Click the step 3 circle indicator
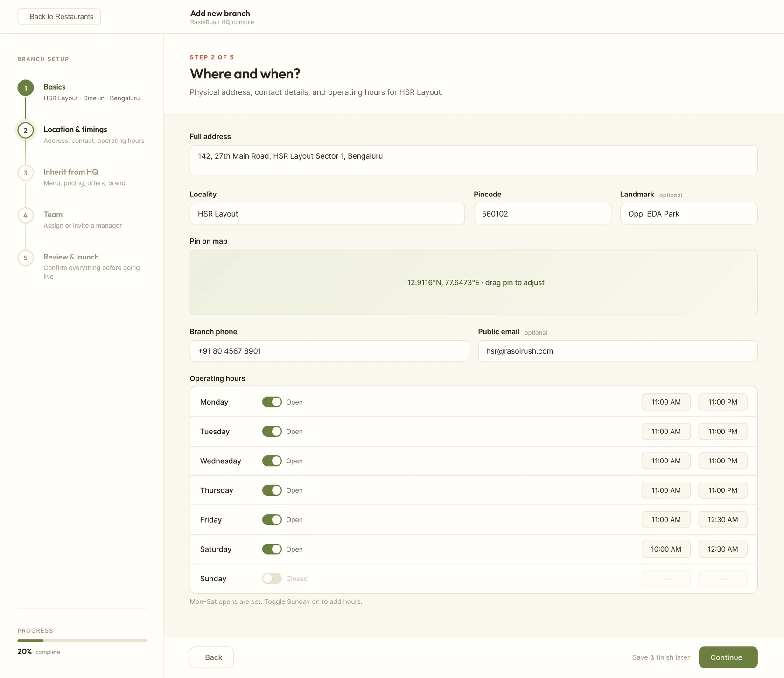Viewport: 784px width, 678px height. pos(26,173)
